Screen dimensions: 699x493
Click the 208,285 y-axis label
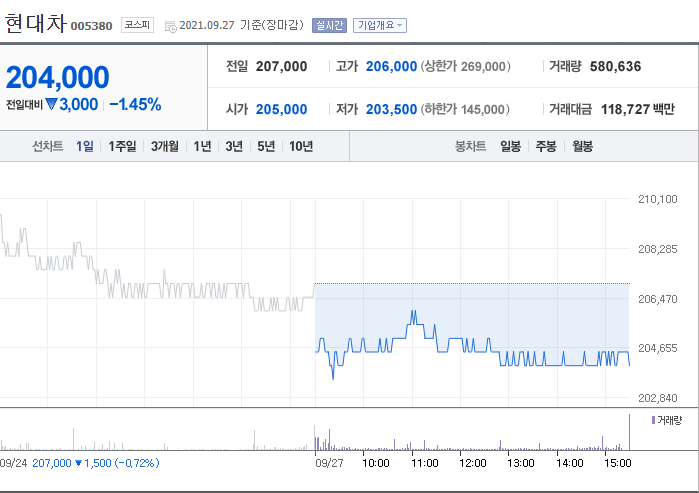[658, 249]
